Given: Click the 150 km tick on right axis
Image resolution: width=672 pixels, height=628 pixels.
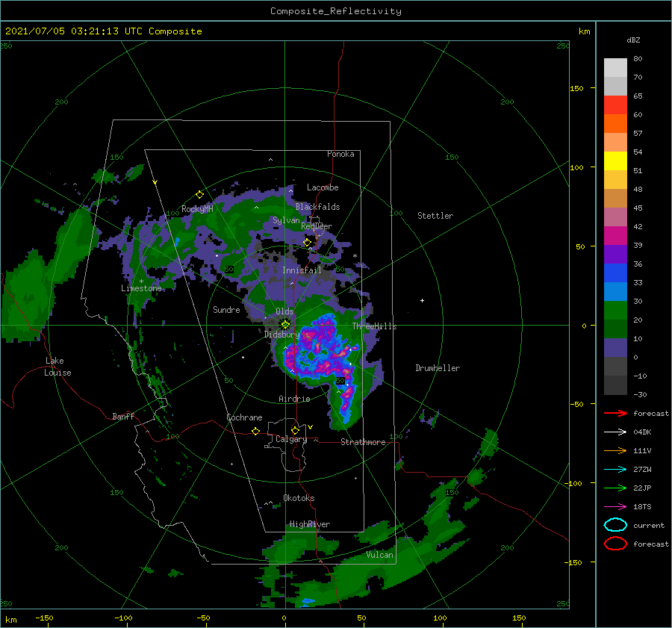Looking at the screenshot, I should coord(576,88).
